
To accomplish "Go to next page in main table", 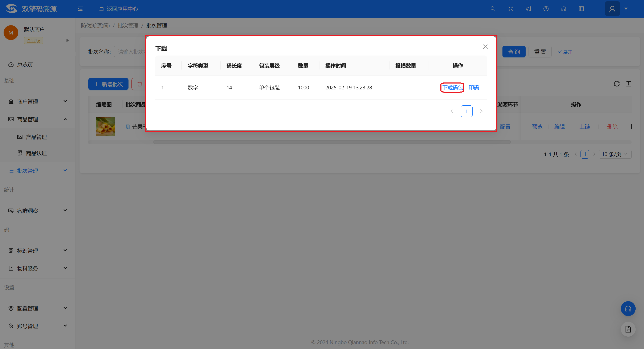I will coord(594,154).
